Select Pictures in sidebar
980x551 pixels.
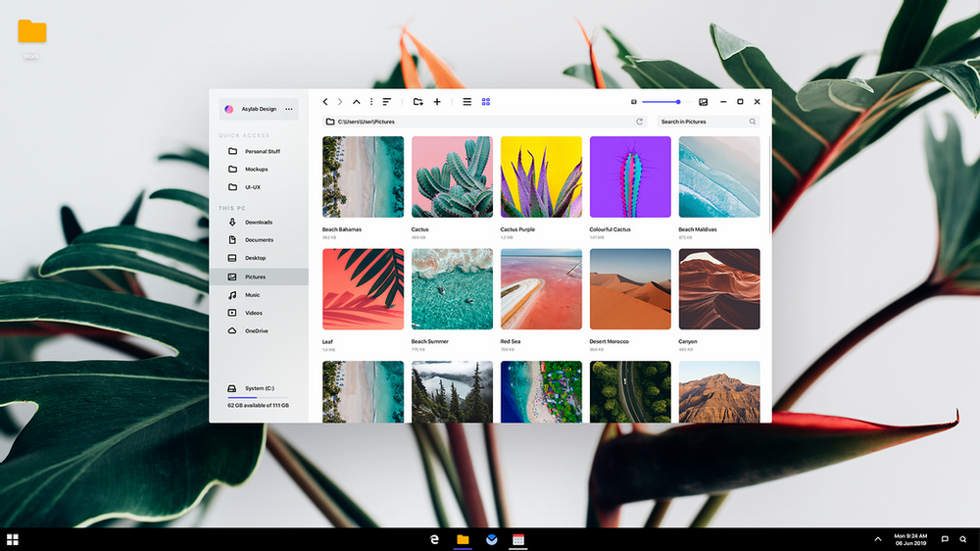259,276
